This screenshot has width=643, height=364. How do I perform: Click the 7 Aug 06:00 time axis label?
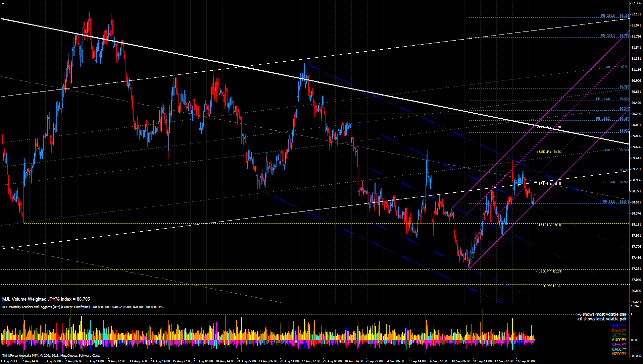[73, 361]
